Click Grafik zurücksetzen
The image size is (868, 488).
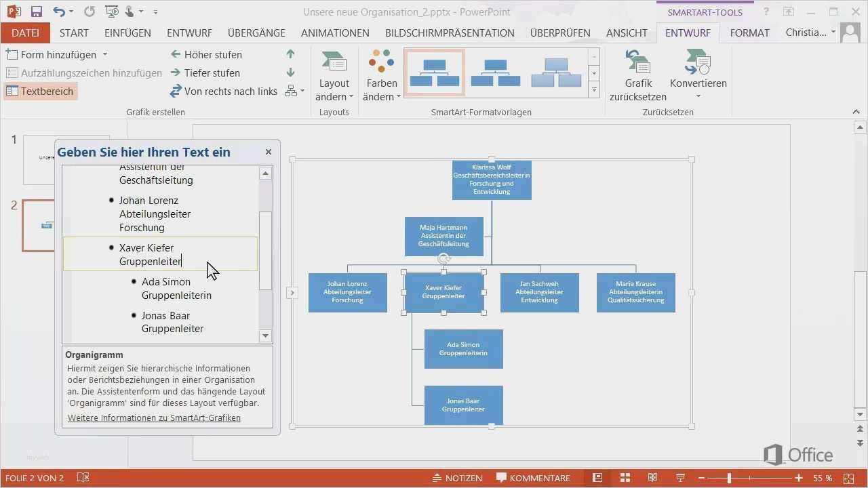(638, 75)
